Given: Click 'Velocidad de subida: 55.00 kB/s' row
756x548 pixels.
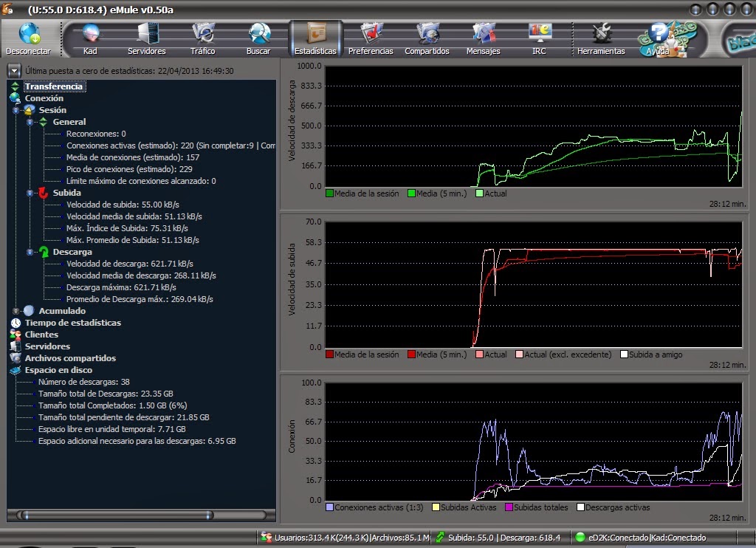Looking at the screenshot, I should coord(123,205).
